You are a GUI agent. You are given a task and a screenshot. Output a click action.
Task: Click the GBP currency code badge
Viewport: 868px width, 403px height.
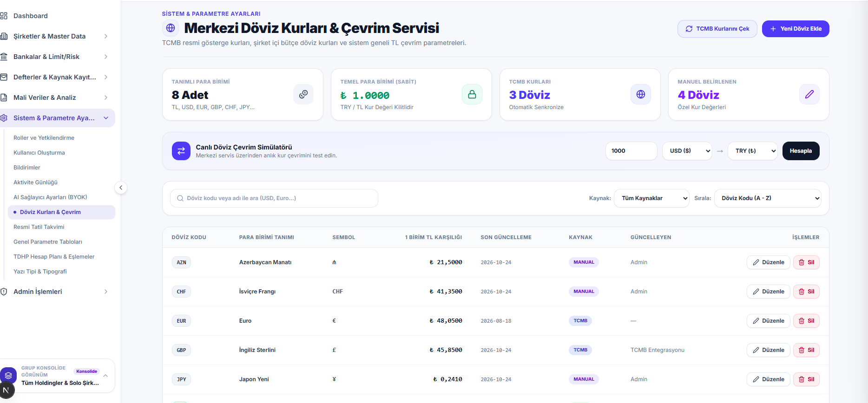pos(181,350)
